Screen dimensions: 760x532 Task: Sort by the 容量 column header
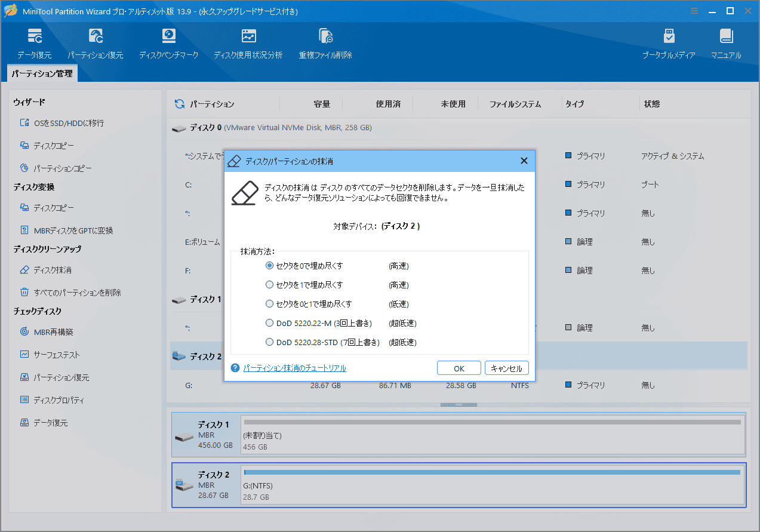coord(322,104)
